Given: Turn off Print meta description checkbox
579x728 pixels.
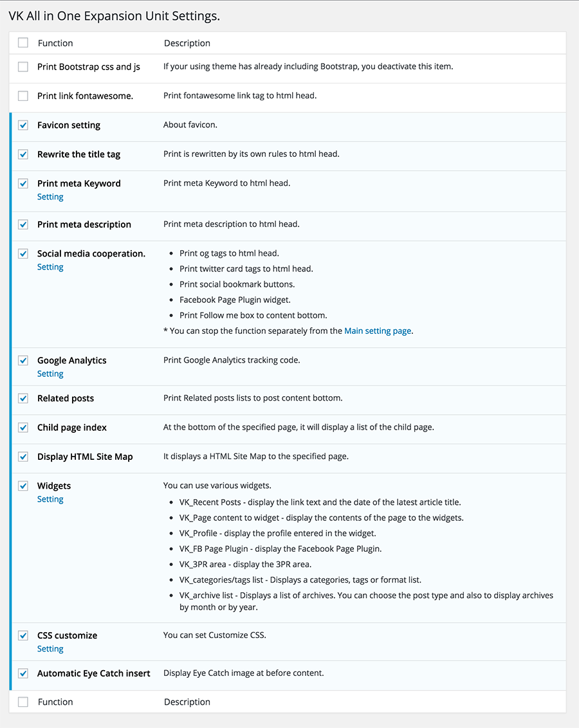Looking at the screenshot, I should (x=23, y=224).
